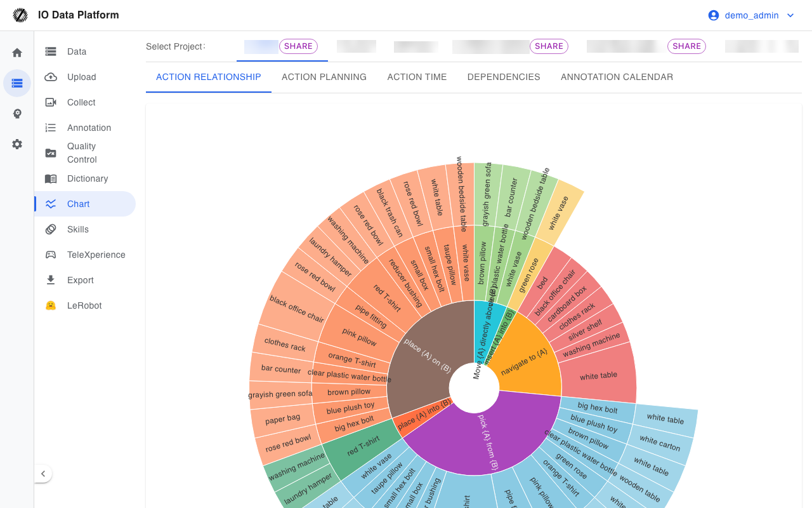Screen dimensions: 812x508
Task: Click the demo_admin avatar icon
Action: (714, 15)
